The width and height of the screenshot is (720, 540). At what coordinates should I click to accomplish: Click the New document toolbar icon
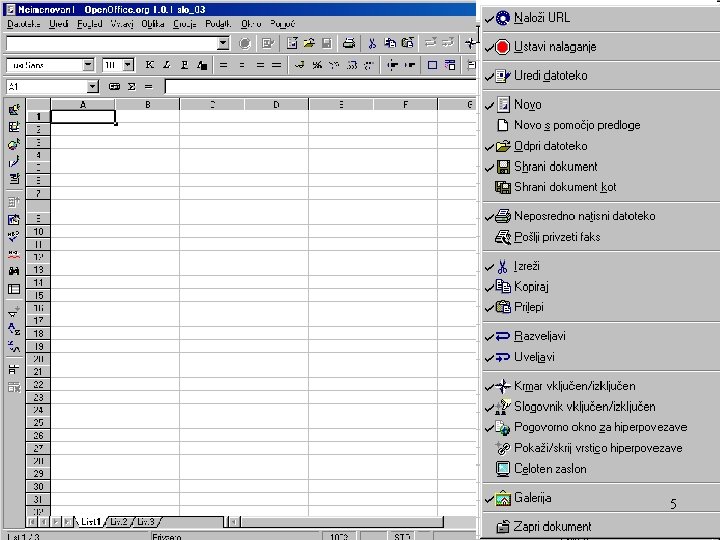click(x=292, y=44)
